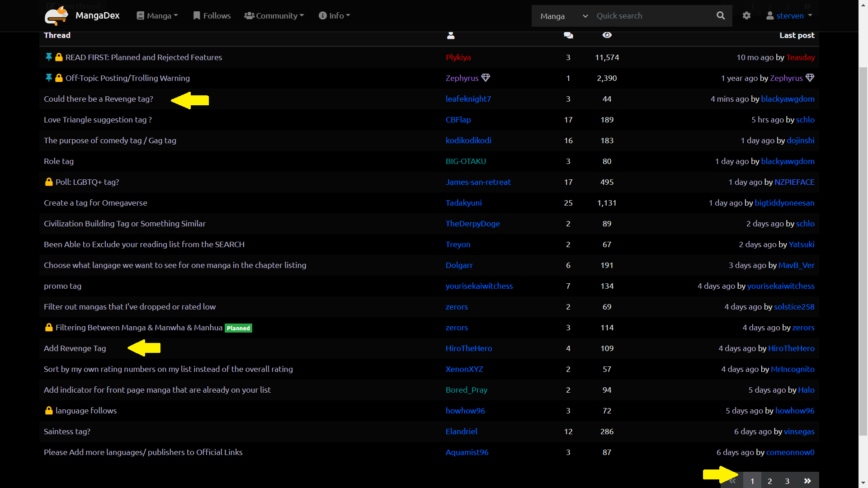Open last poster bigtiddyoneesan profile
Screen dimensions: 868x488
pos(784,203)
